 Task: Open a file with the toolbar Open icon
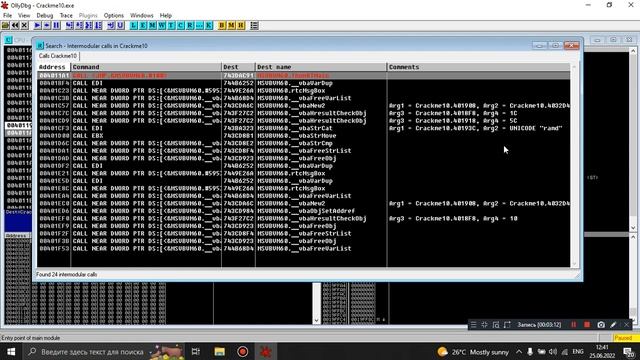tap(5, 25)
